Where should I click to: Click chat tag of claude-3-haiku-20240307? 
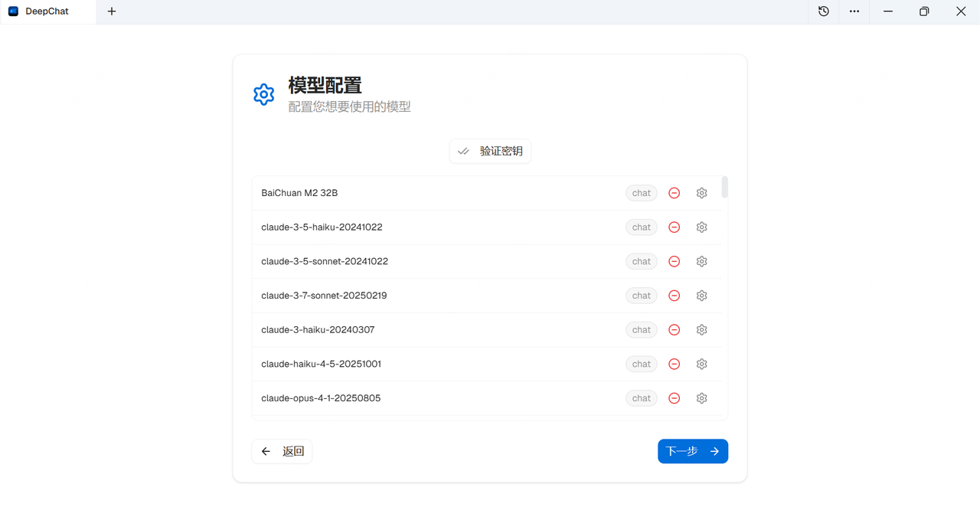pyautogui.click(x=642, y=330)
